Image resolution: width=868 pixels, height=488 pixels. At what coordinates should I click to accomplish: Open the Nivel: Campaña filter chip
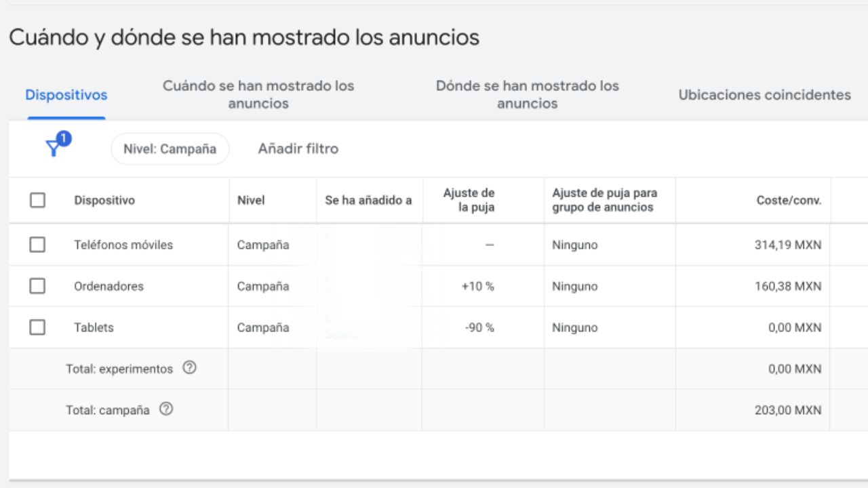point(170,148)
